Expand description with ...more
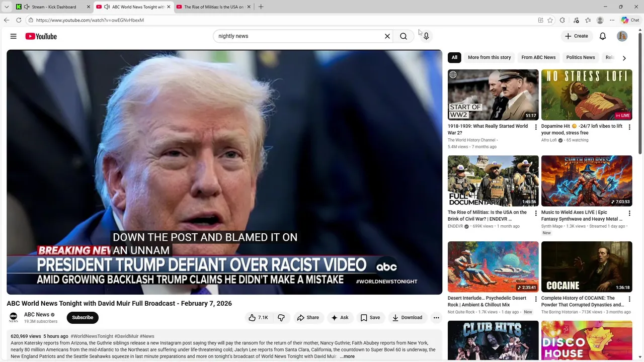 [x=347, y=356]
